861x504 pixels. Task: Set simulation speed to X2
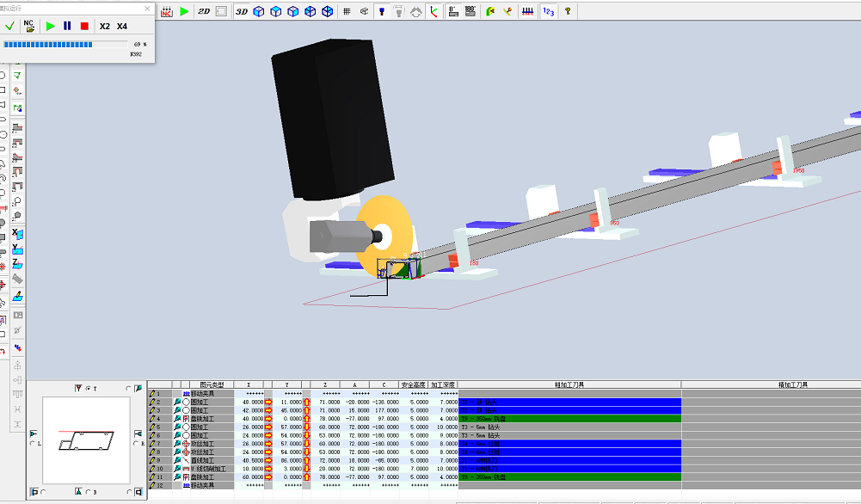pyautogui.click(x=105, y=27)
